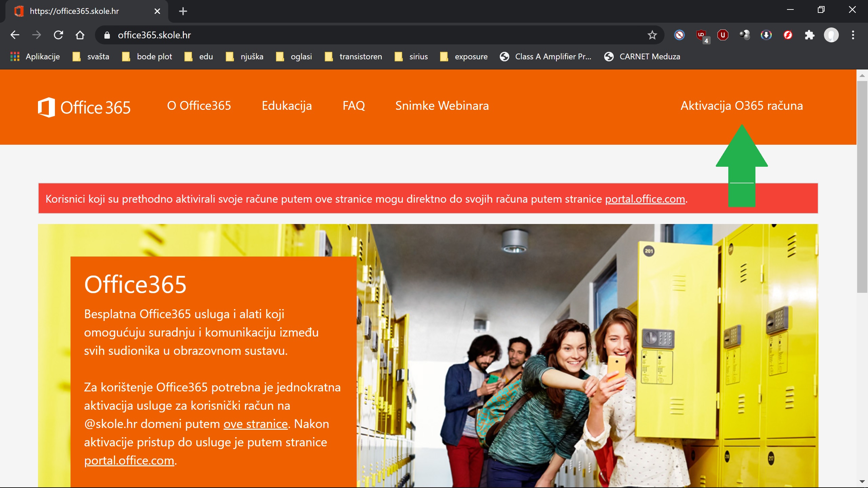Bookmark this page with the star icon
Screen dimensions: 868x488
coord(652,35)
